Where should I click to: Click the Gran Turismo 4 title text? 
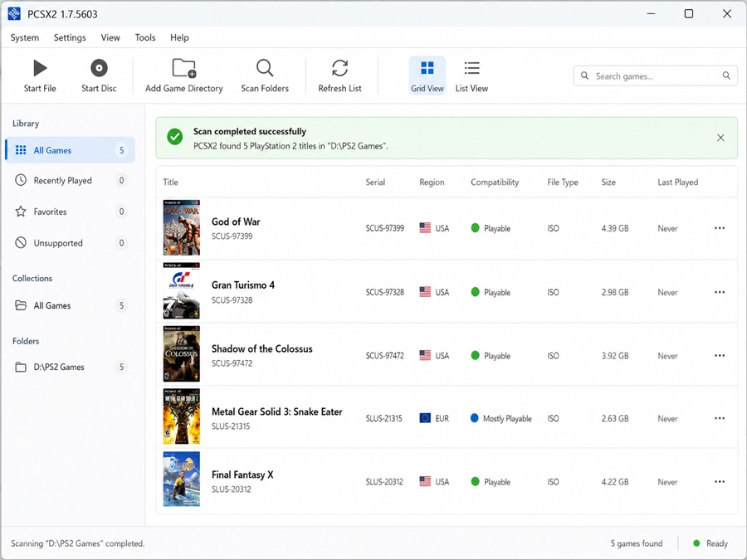coord(243,285)
